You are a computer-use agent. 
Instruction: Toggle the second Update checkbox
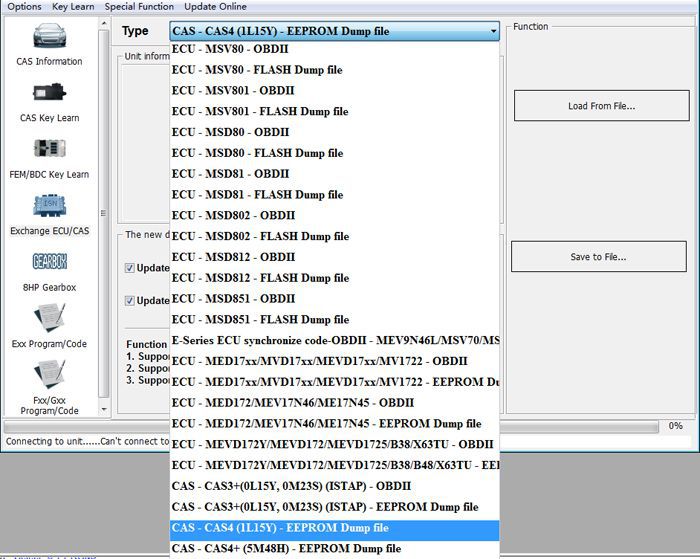(x=130, y=301)
